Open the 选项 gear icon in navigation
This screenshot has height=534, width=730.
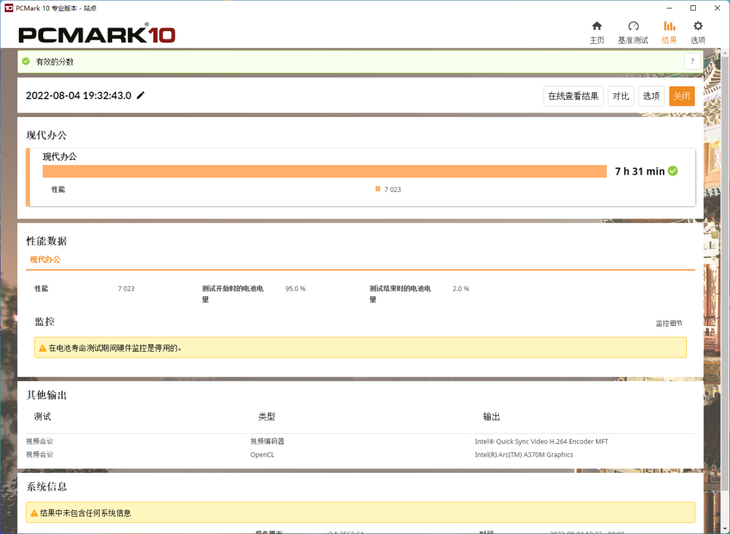(697, 26)
